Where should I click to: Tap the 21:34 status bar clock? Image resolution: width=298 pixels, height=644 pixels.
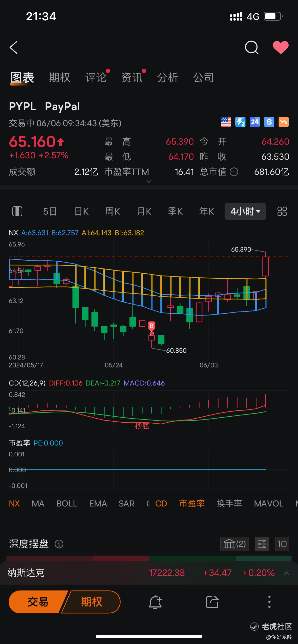[41, 17]
